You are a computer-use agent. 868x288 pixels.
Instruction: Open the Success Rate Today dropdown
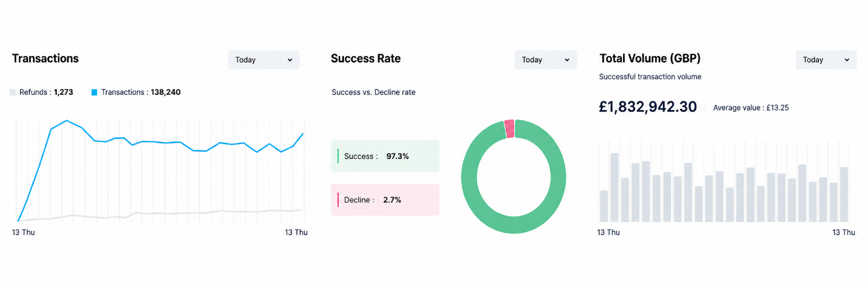pos(545,60)
